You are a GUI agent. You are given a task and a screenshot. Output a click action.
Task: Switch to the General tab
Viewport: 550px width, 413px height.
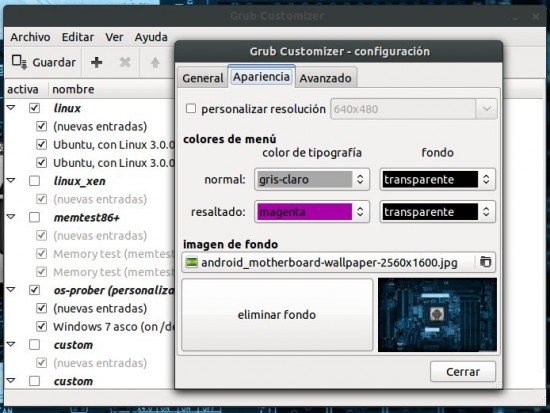click(x=203, y=78)
